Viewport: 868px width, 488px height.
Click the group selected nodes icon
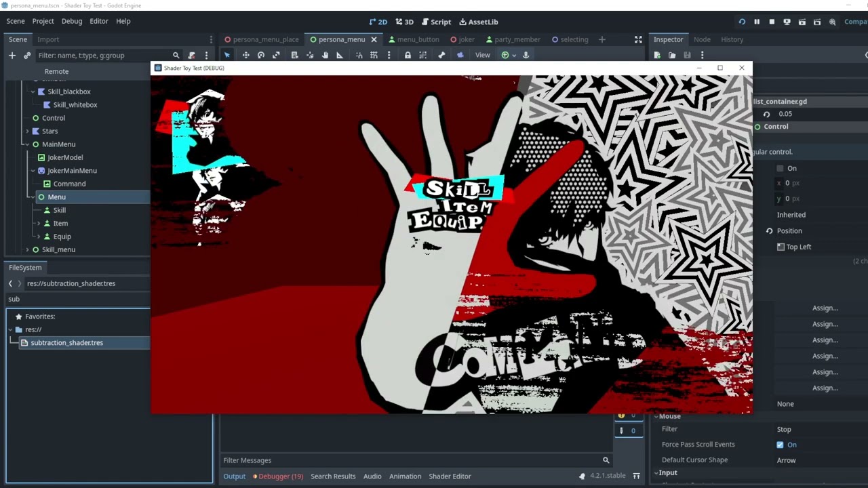tap(423, 55)
